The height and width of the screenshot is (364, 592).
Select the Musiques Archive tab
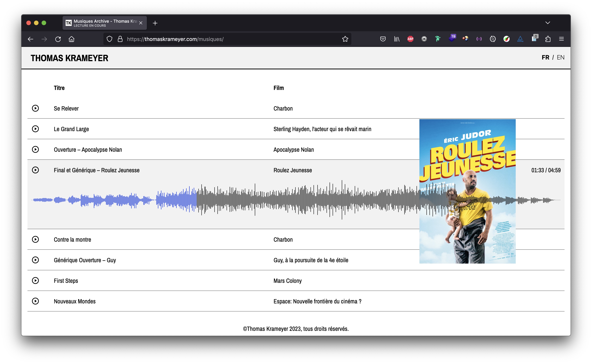point(105,23)
